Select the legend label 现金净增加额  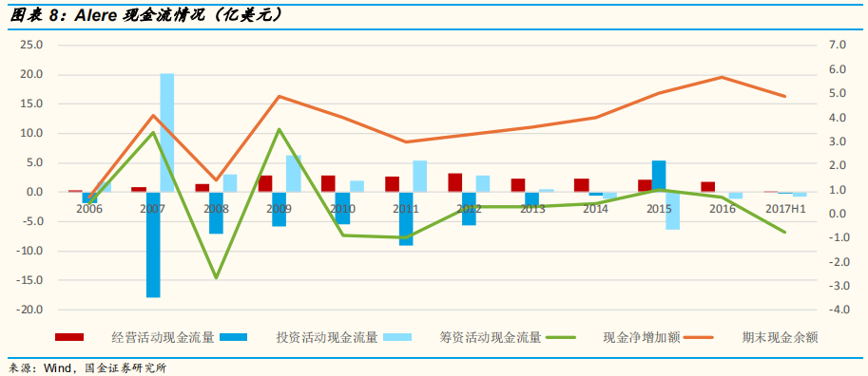click(x=641, y=337)
